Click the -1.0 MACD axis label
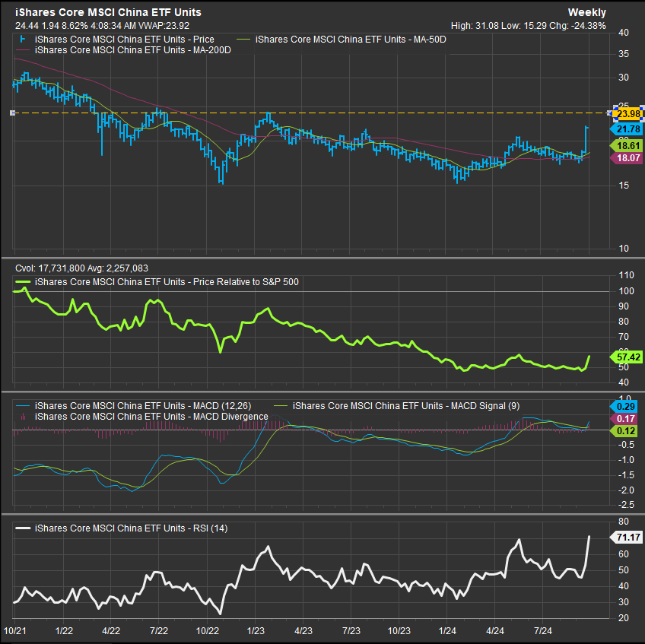 click(626, 460)
